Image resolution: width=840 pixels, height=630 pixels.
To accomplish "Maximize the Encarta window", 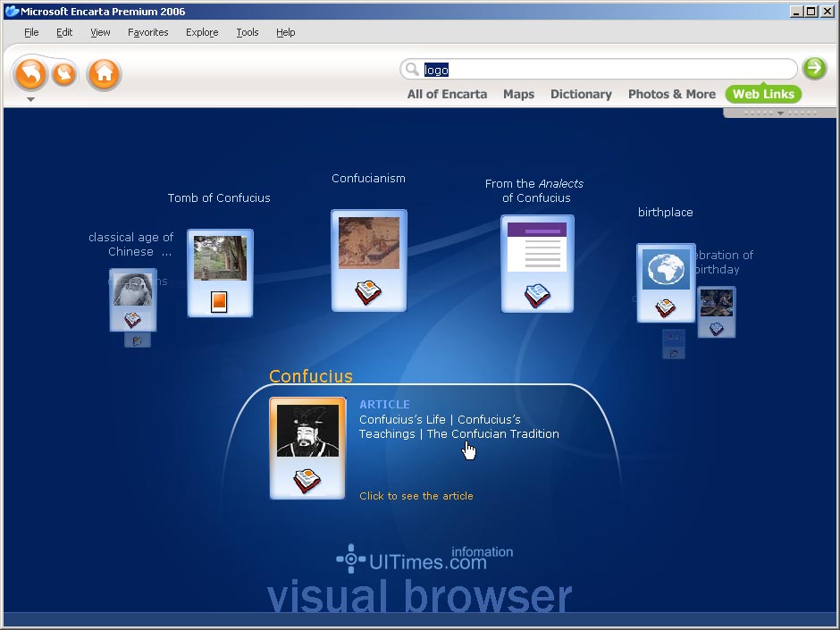I will (x=811, y=12).
